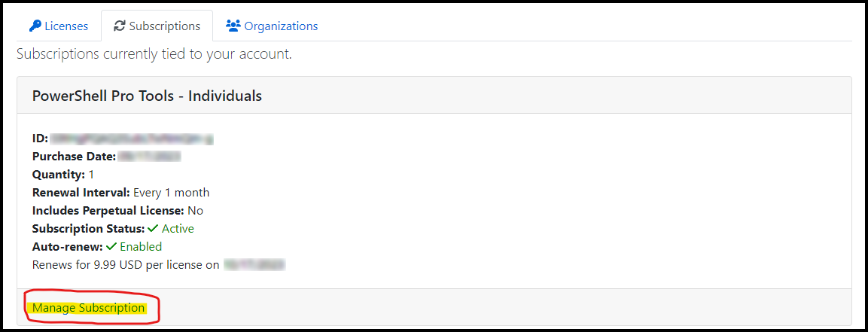Click the green Active status text
The image size is (868, 332).
(x=178, y=229)
